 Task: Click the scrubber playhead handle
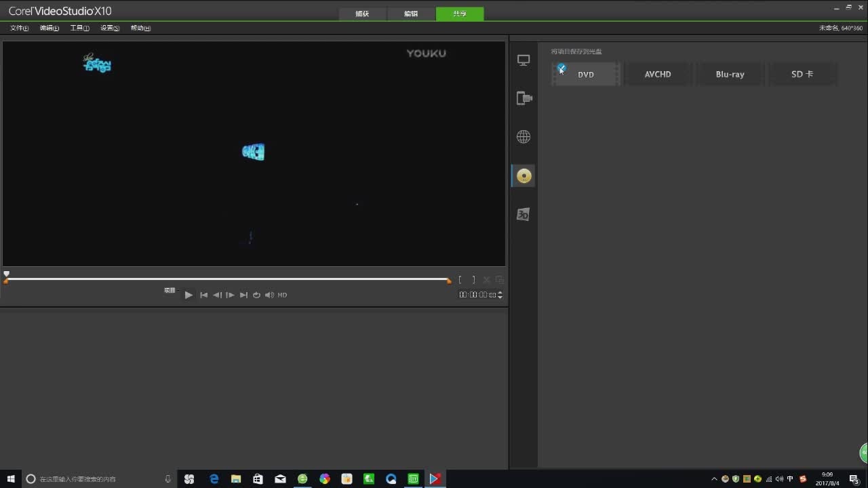pos(6,274)
